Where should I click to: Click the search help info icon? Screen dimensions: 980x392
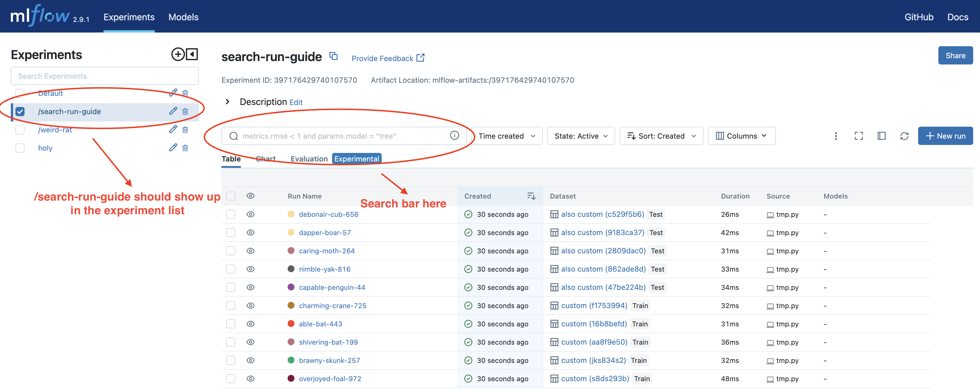454,136
